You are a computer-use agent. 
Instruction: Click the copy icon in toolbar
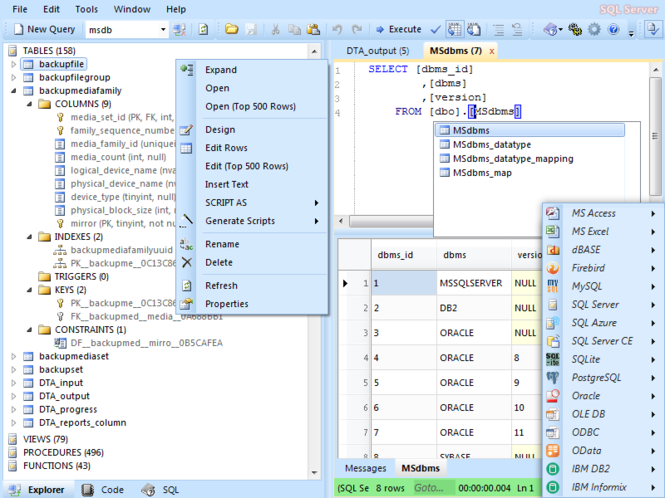click(x=294, y=29)
